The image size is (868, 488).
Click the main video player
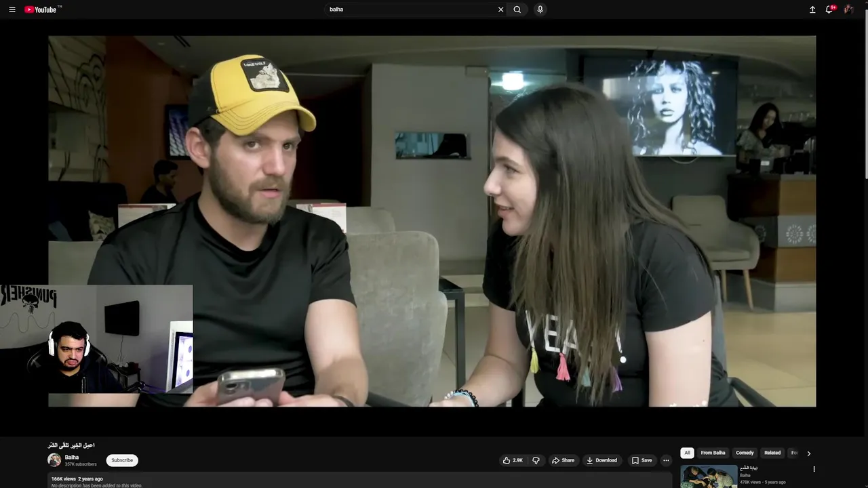(x=432, y=221)
